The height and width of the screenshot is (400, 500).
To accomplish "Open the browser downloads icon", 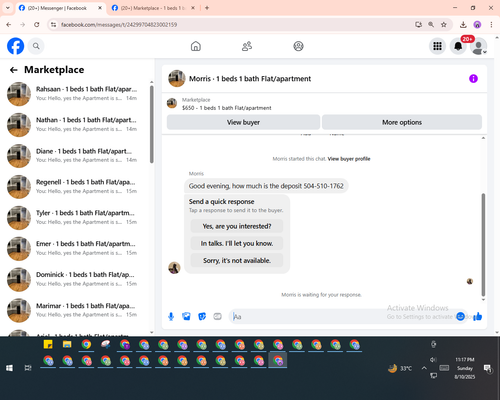I will click(463, 24).
